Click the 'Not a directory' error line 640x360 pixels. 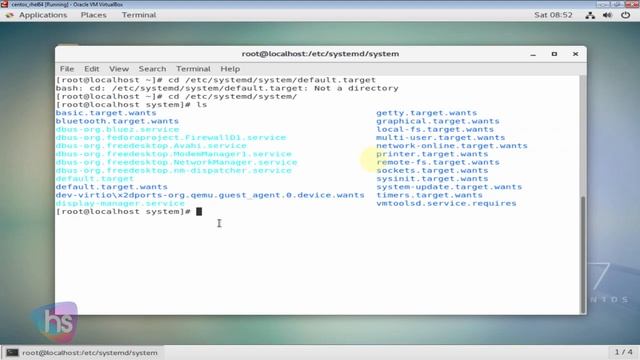pyautogui.click(x=227, y=89)
